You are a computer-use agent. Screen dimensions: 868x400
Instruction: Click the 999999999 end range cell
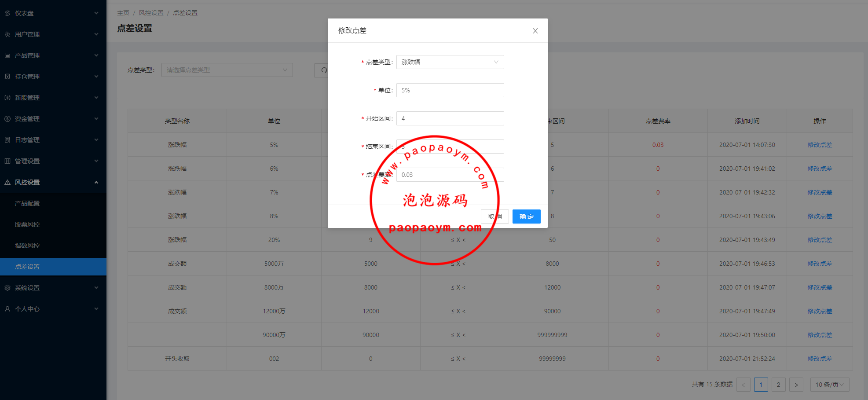point(552,335)
